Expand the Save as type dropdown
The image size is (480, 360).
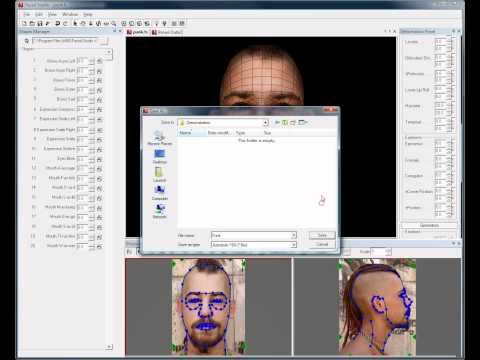coord(293,245)
